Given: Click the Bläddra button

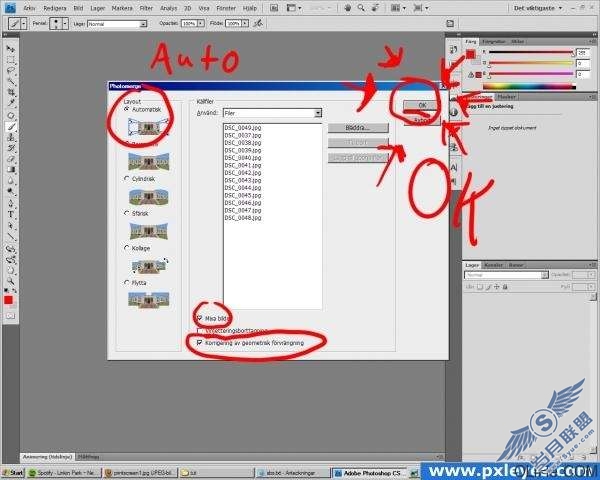Looking at the screenshot, I should pyautogui.click(x=358, y=127).
